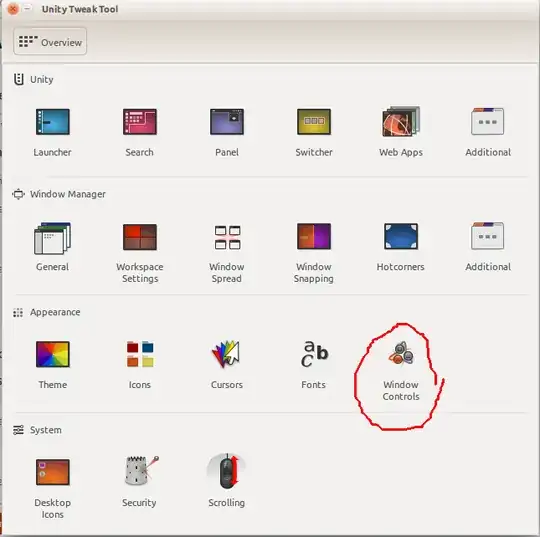Open the Fonts settings icon
540x537 pixels.
(314, 354)
